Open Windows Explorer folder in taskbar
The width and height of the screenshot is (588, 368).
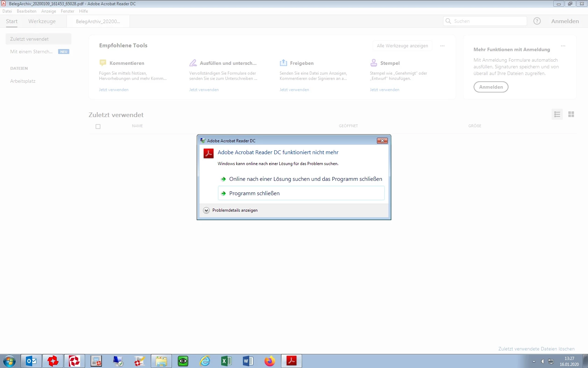coord(161,361)
